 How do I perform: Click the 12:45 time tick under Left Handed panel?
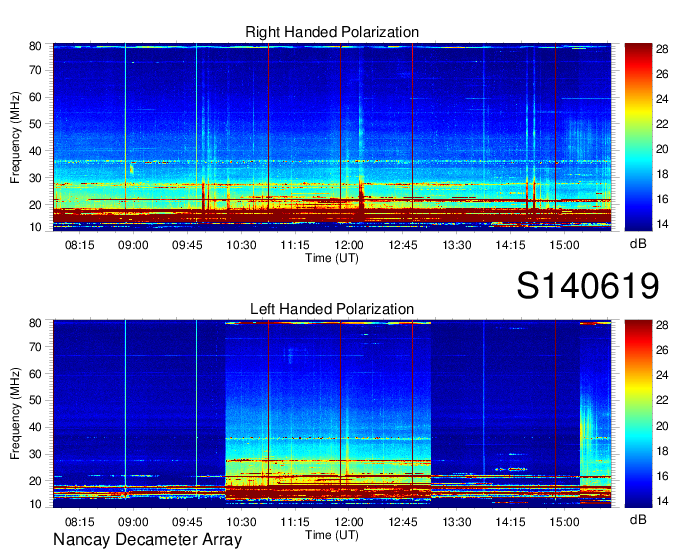click(x=402, y=522)
